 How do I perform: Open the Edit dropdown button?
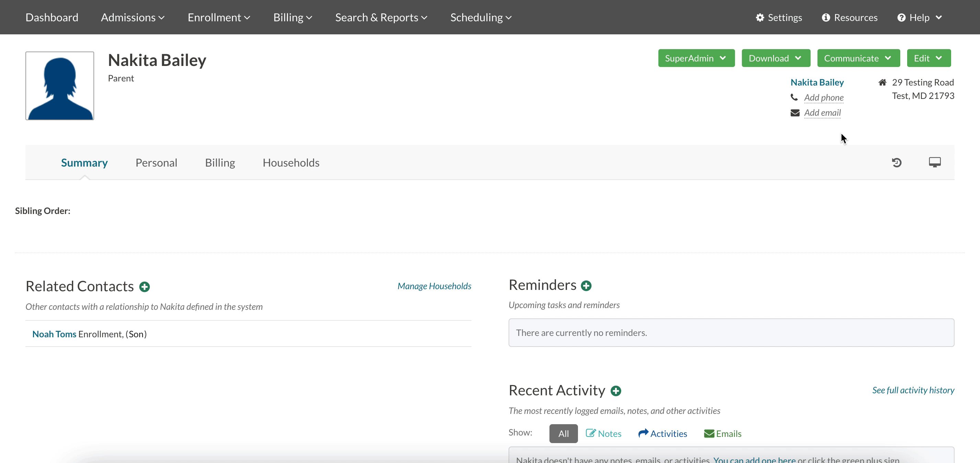[x=929, y=58]
